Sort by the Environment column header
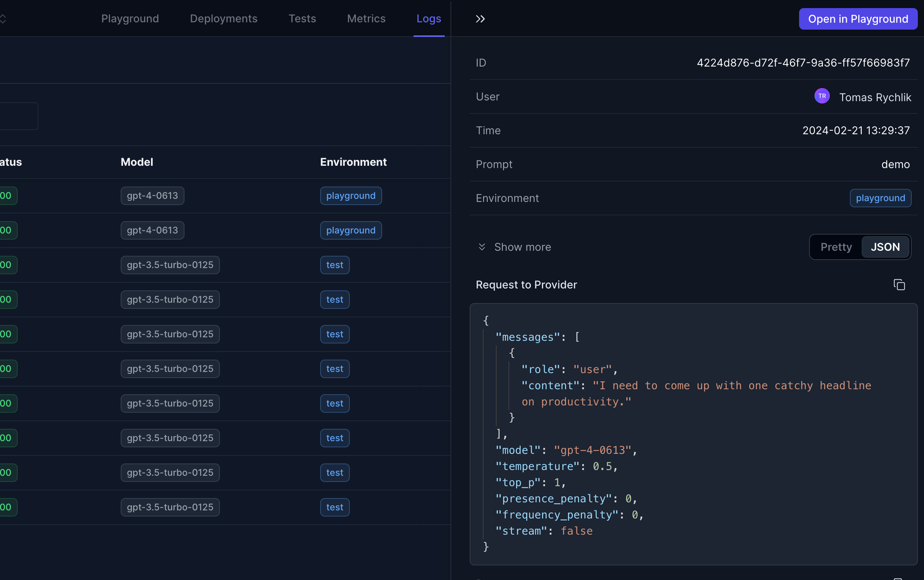Viewport: 924px width, 580px height. pyautogui.click(x=353, y=162)
